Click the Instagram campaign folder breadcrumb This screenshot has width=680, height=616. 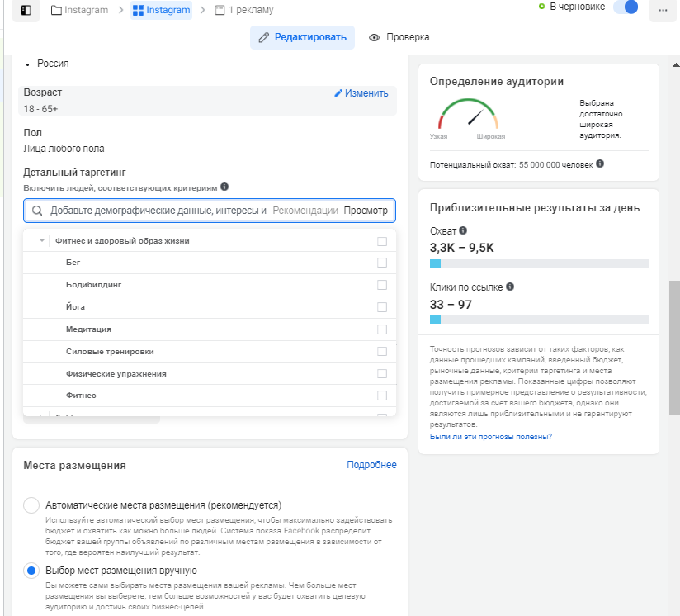(x=80, y=10)
